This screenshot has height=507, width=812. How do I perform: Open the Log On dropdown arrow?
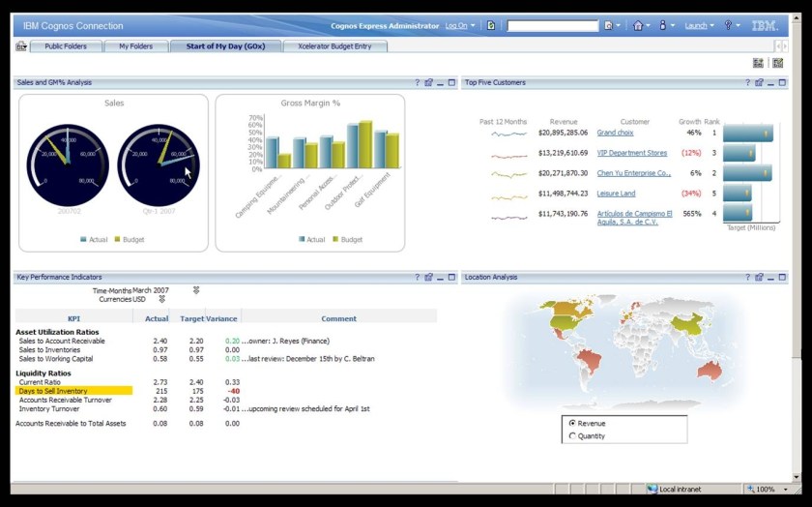(x=473, y=26)
